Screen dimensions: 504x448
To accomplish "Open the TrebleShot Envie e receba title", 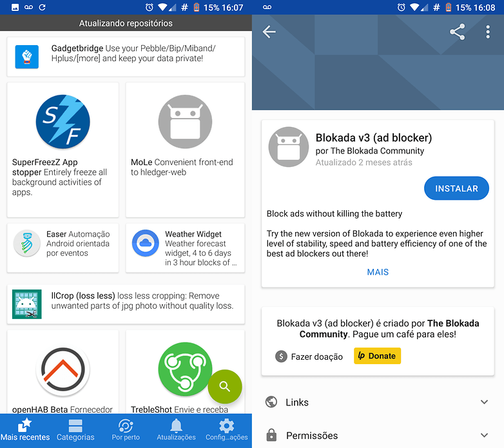I will tap(179, 409).
